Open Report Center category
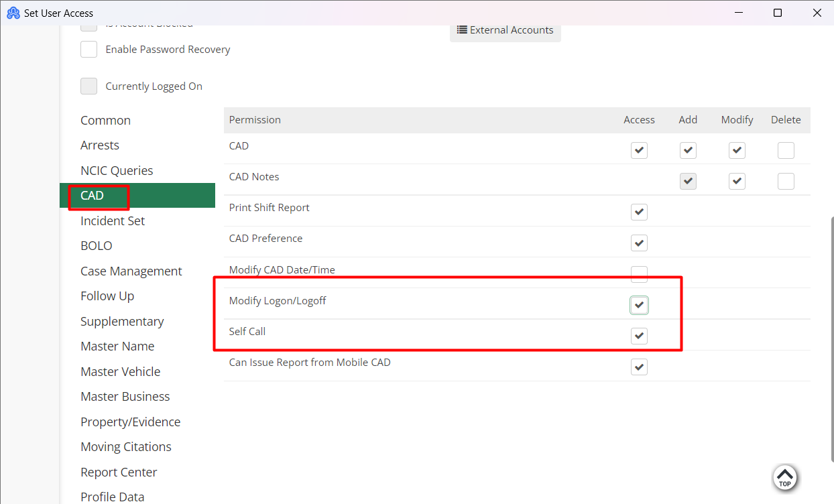 point(119,472)
